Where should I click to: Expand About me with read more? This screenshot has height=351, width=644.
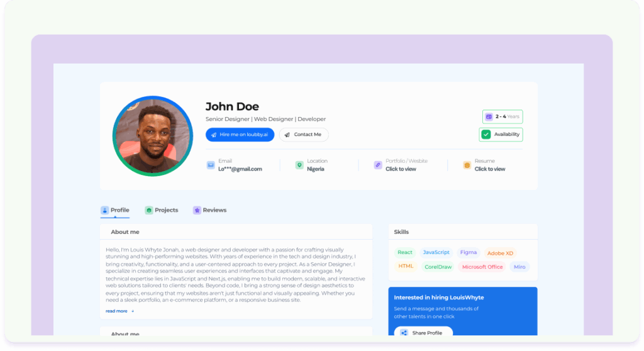coord(117,311)
